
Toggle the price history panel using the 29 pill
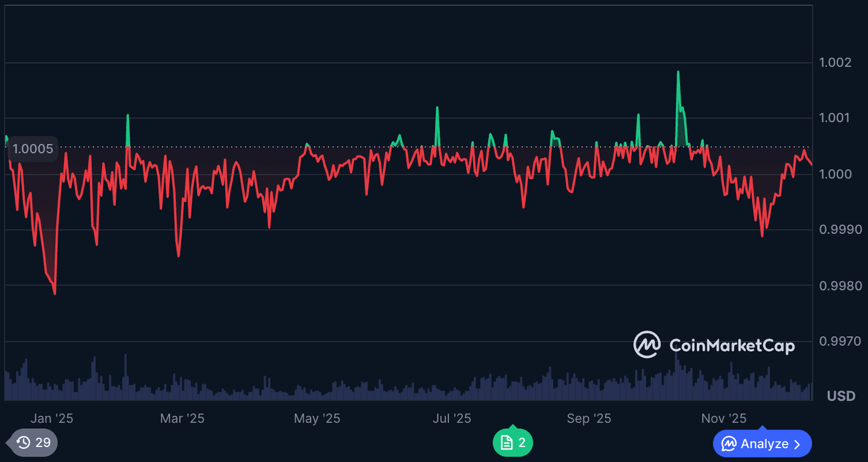point(31,442)
